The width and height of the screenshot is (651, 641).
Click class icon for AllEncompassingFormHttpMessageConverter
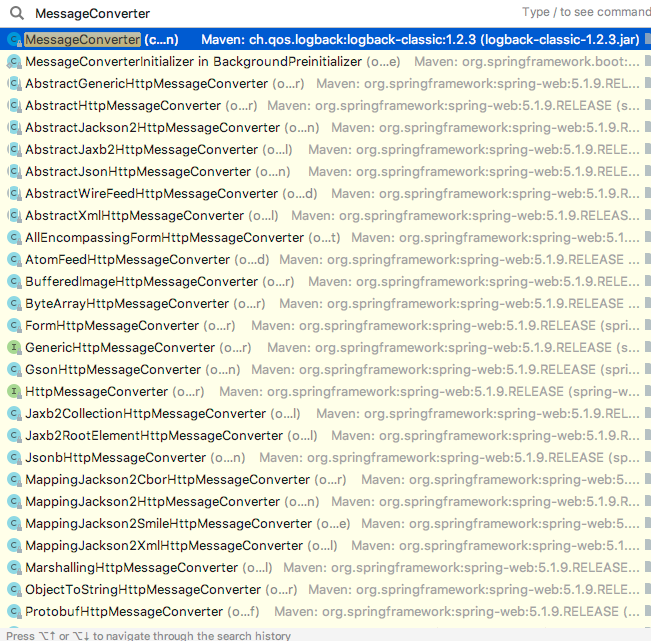point(15,238)
